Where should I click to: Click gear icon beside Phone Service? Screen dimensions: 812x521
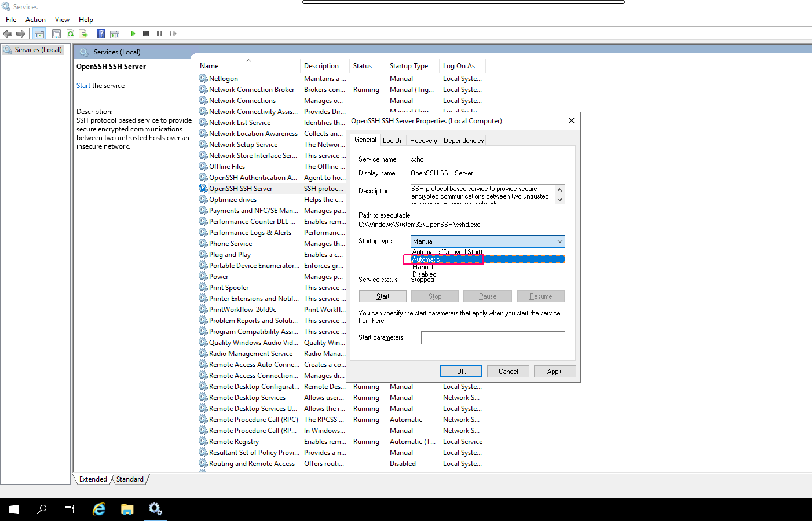point(203,243)
